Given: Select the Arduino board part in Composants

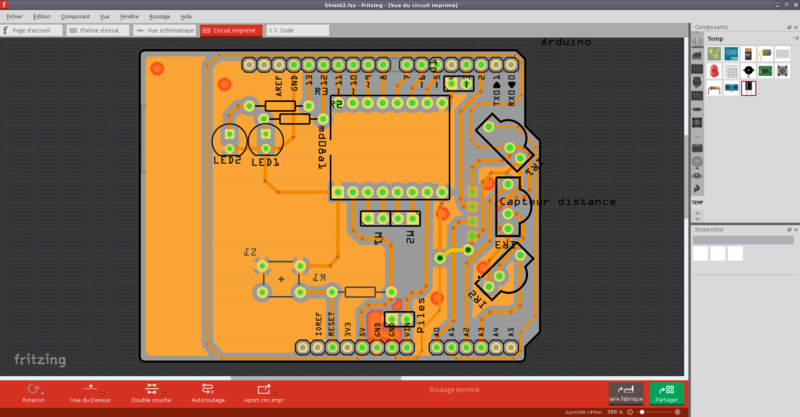Looking at the screenshot, I should [x=731, y=52].
